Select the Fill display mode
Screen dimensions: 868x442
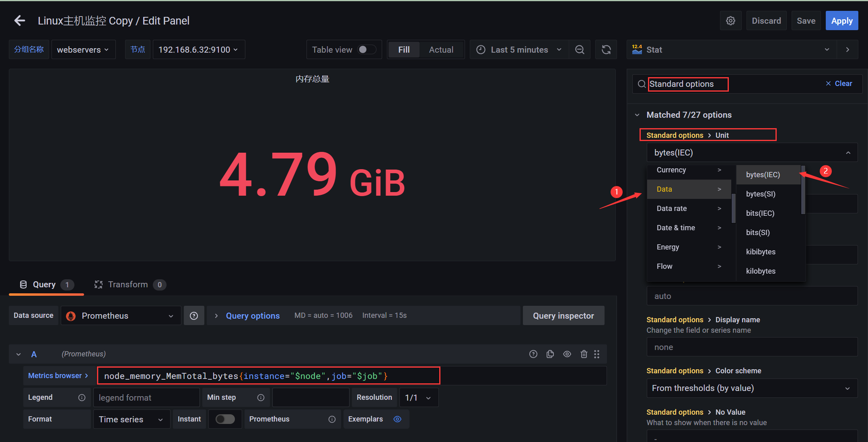(x=404, y=49)
